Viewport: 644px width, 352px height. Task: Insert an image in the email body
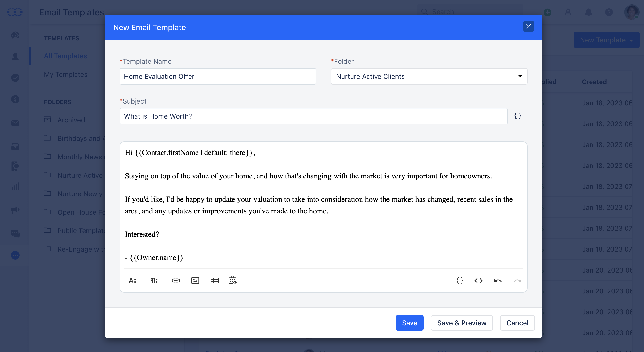(x=195, y=281)
